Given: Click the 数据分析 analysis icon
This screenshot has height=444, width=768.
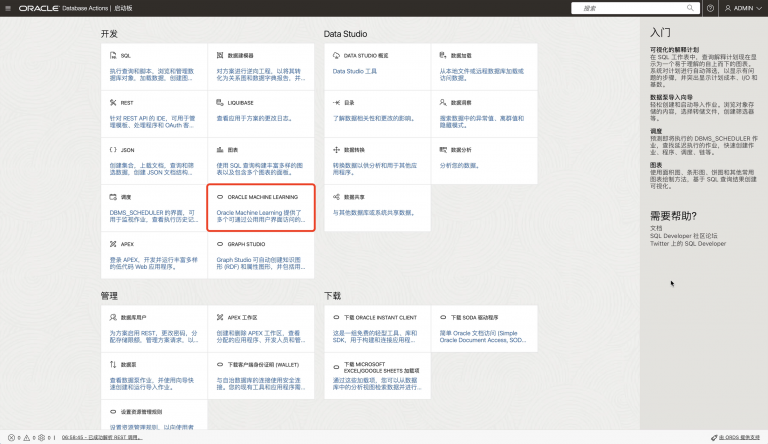Looking at the screenshot, I should (443, 149).
